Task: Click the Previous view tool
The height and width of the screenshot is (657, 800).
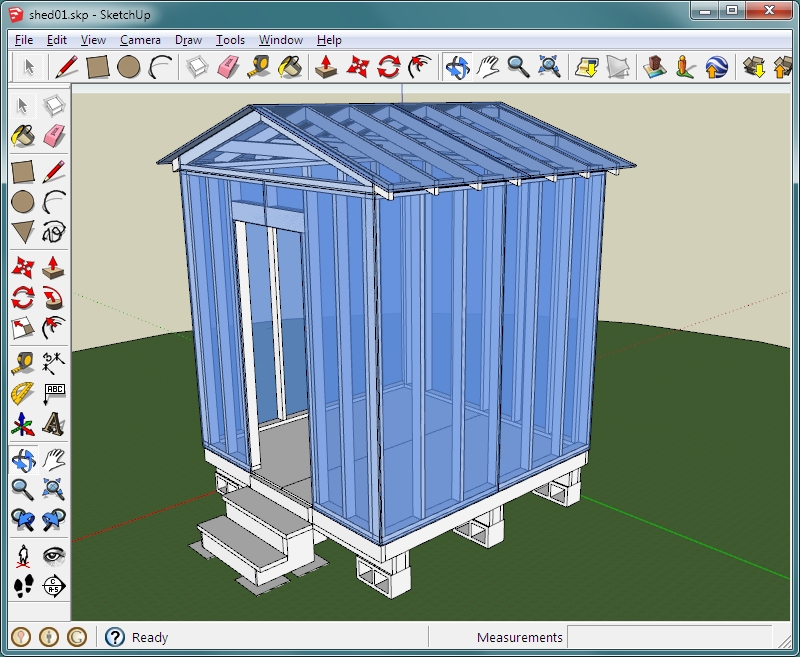Action: point(22,520)
